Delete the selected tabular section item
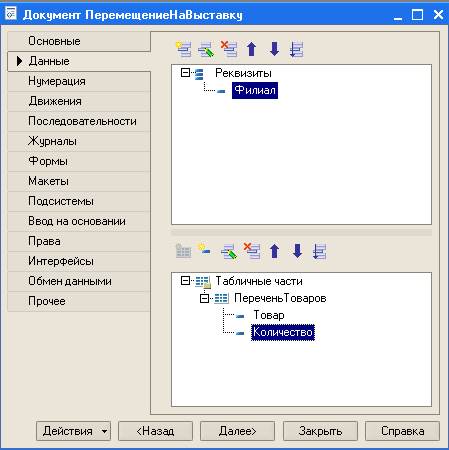Viewport: 449px width, 450px height. tap(252, 251)
